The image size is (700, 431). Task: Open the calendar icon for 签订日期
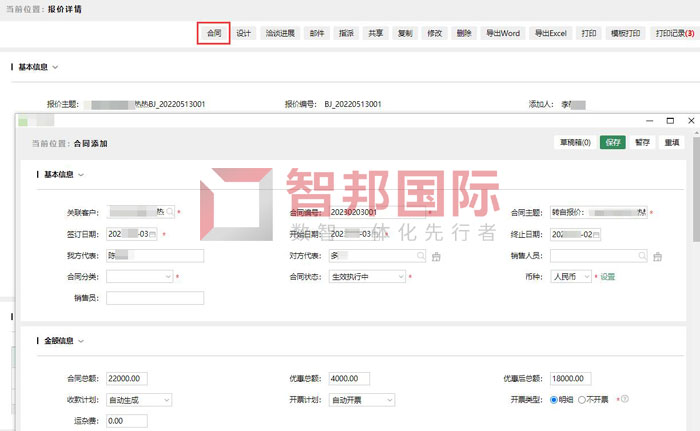[x=152, y=234]
